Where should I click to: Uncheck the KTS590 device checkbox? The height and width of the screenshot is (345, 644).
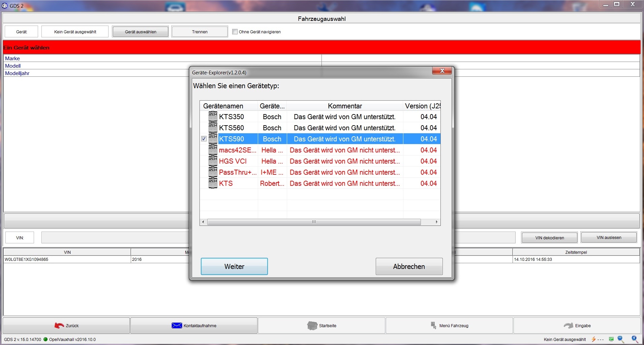tap(204, 139)
